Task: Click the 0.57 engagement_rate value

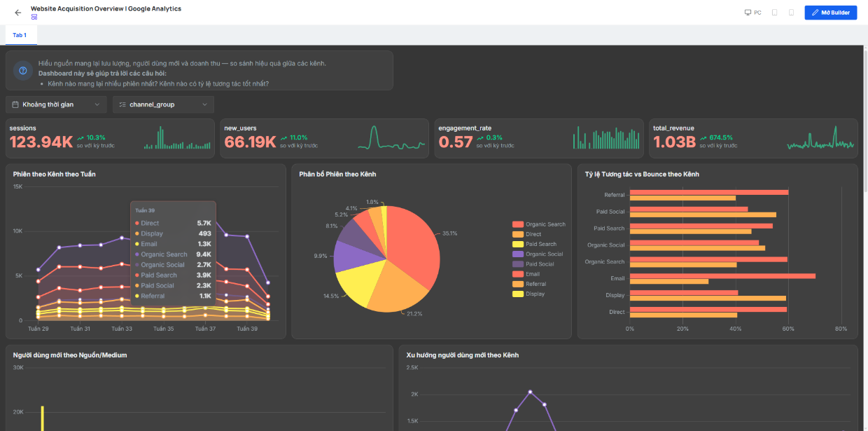Action: [x=456, y=142]
